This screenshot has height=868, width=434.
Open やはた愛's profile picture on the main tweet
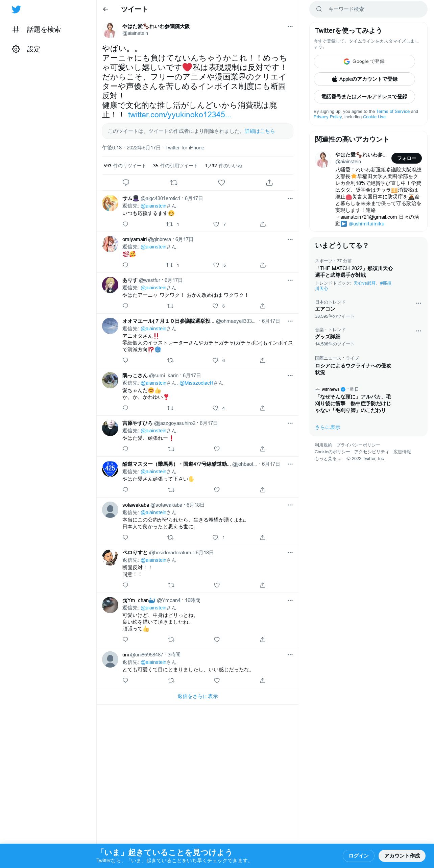pos(110,30)
